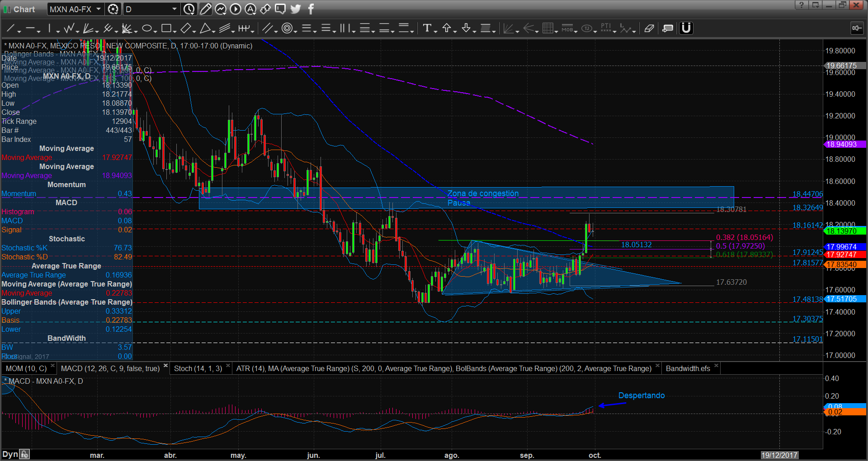Select the rectangle drawing tool

click(166, 28)
